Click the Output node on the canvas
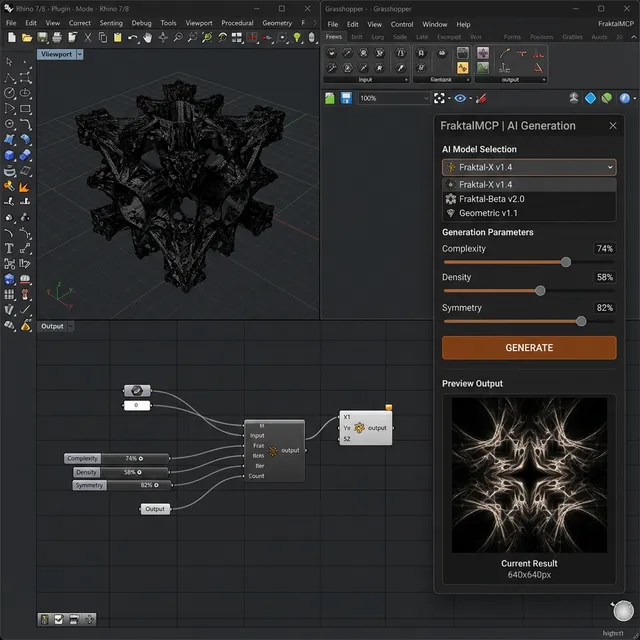 click(x=155, y=509)
